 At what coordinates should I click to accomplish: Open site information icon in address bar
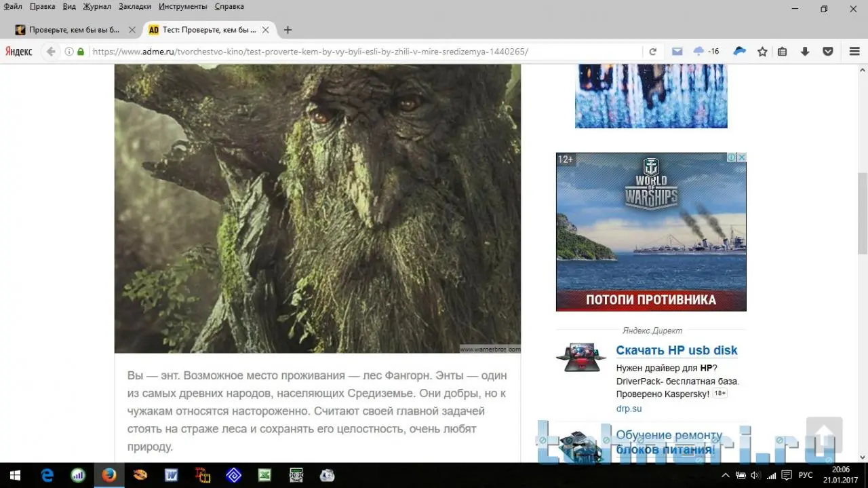tap(69, 52)
